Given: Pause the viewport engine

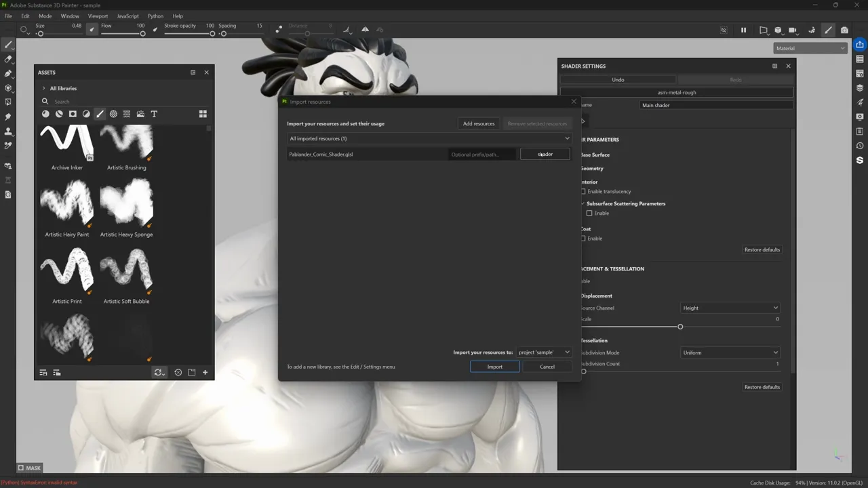Looking at the screenshot, I should click(x=744, y=30).
